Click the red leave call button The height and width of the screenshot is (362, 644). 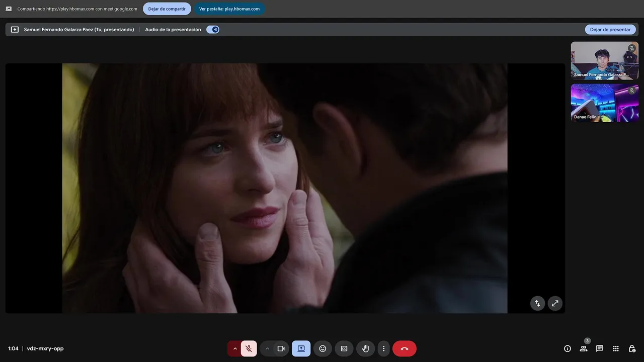[405, 348]
